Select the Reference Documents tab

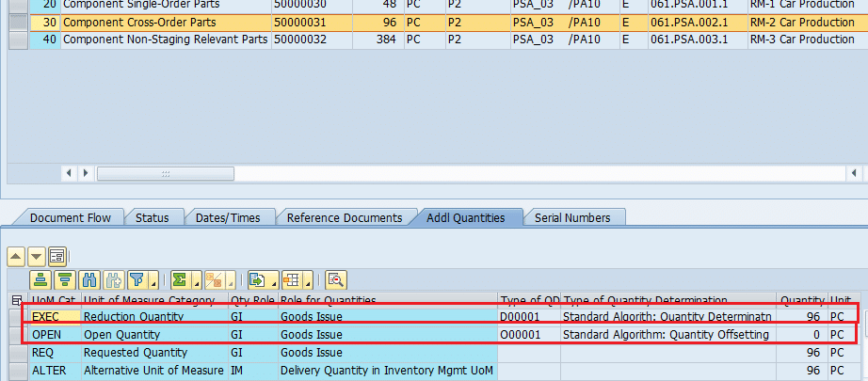point(344,217)
